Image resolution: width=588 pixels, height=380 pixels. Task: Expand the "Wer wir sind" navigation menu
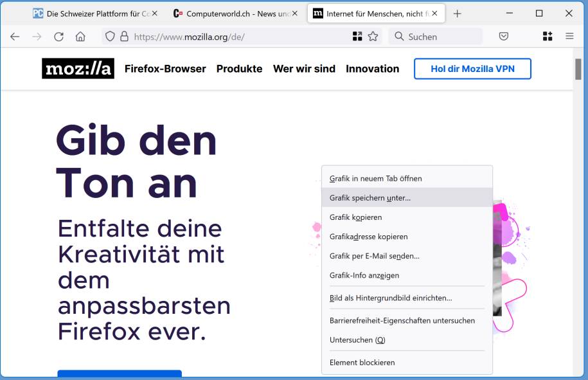tap(304, 69)
